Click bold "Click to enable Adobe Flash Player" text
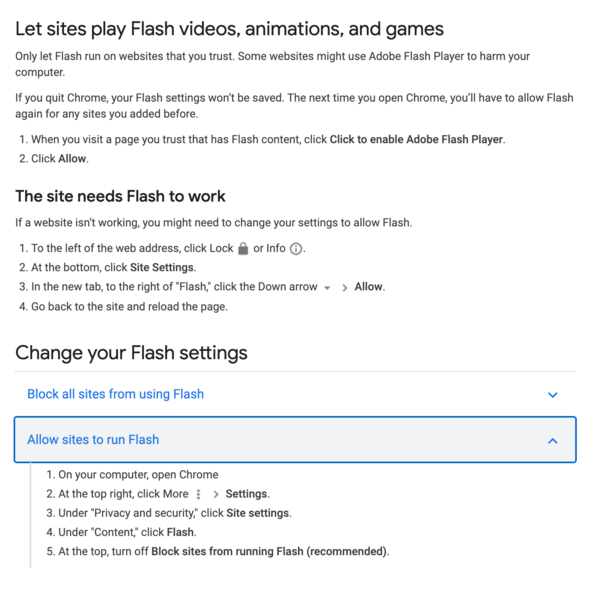Screen dimensions: 600x592 coord(417,139)
